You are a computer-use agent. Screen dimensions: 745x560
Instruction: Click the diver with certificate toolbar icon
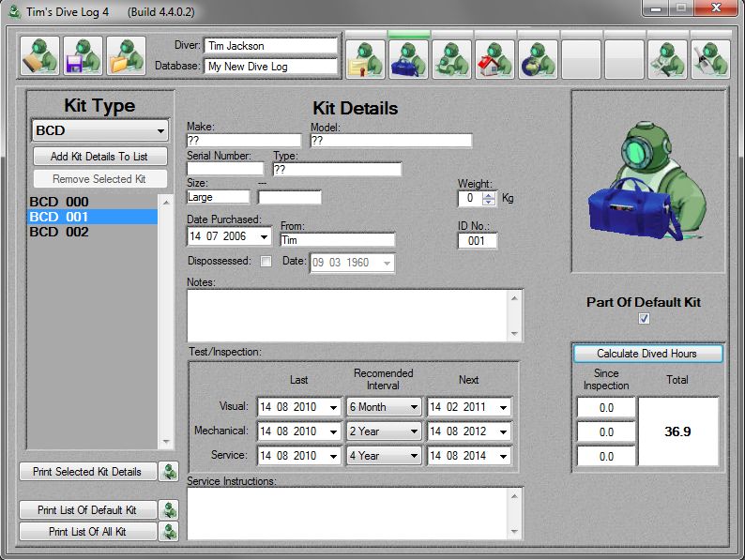point(364,59)
